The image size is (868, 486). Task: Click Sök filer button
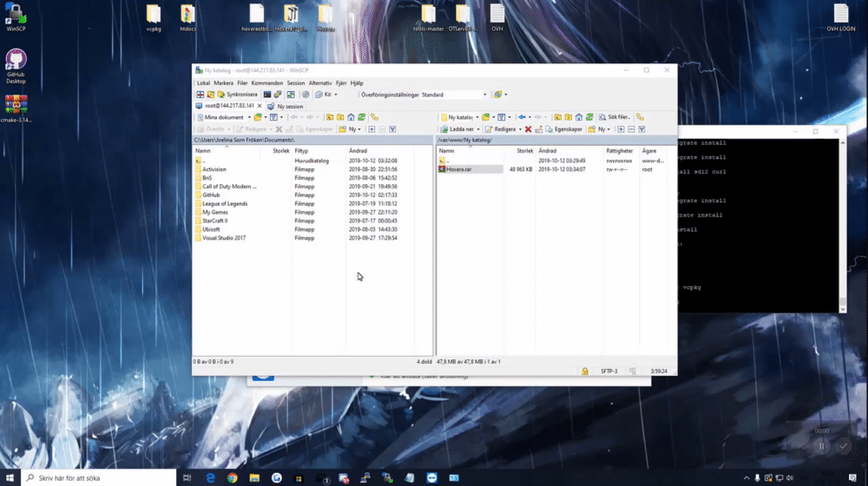[615, 117]
